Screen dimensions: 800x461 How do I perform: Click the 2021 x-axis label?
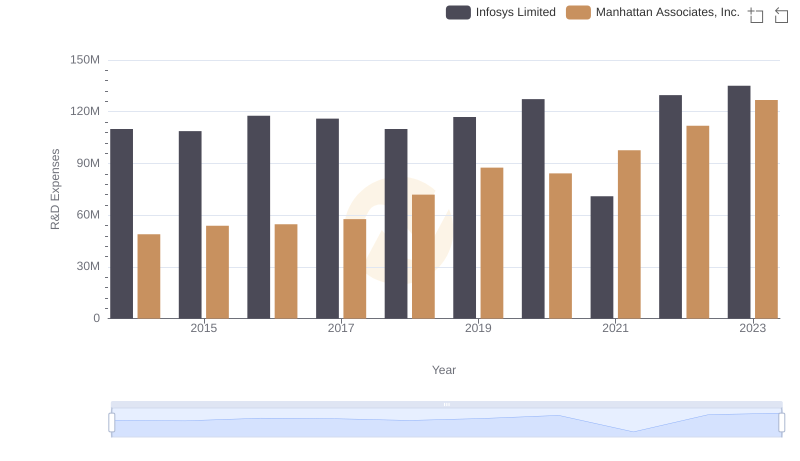615,328
